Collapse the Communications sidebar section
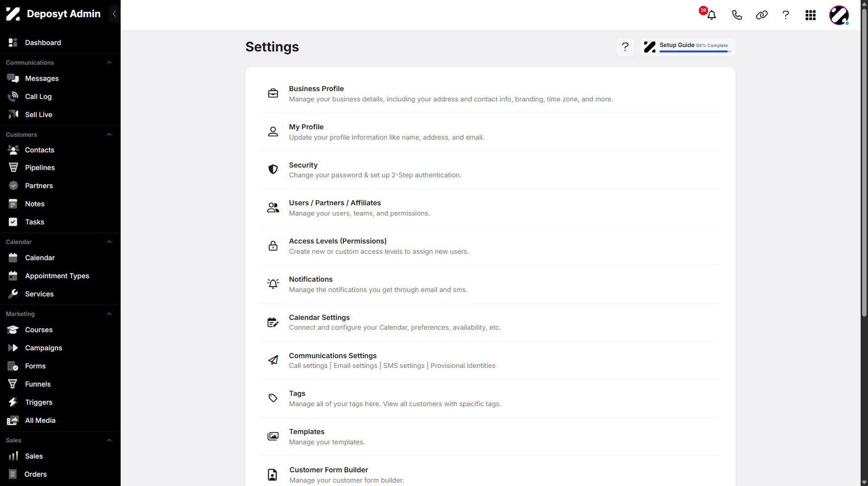 pos(109,63)
